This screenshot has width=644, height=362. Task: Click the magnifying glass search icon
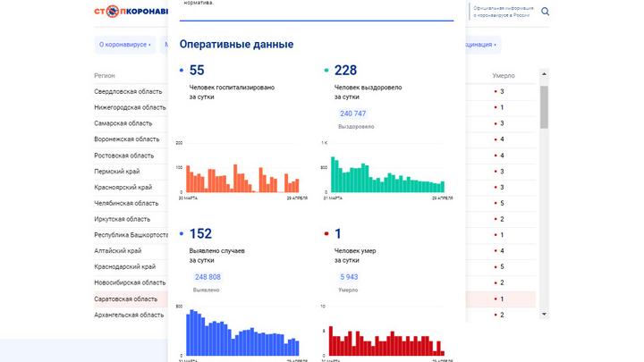[x=546, y=13]
